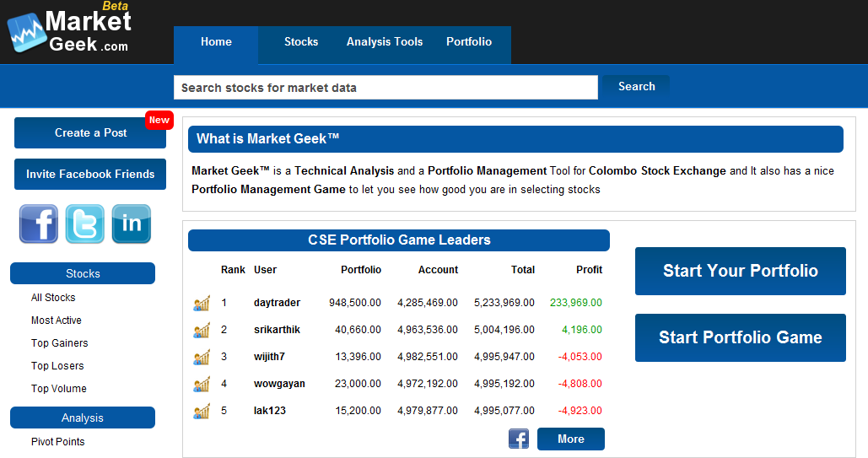Click the CSE Portfolio Game Leaders header
Image resolution: width=868 pixels, height=458 pixels.
click(x=398, y=240)
